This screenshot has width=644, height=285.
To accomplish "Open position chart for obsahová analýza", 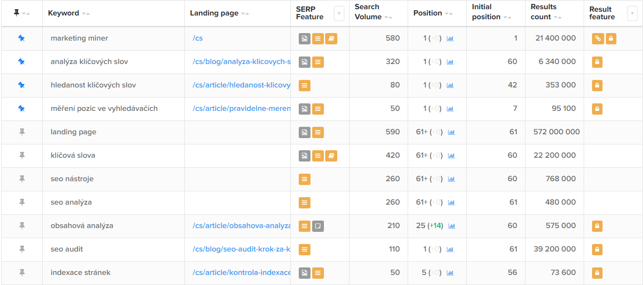I will pos(451,226).
